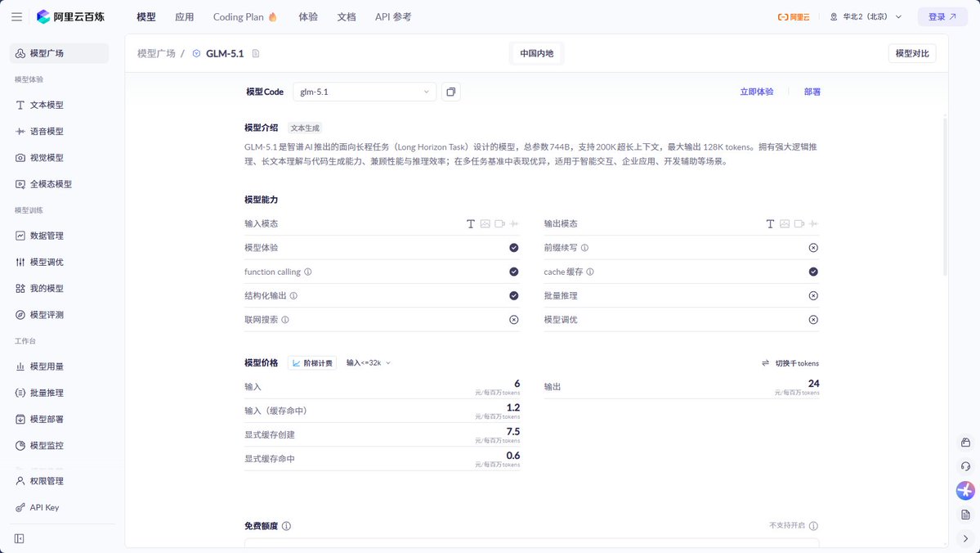Click info icon next to cache 缓存
The width and height of the screenshot is (980, 553).
590,272
